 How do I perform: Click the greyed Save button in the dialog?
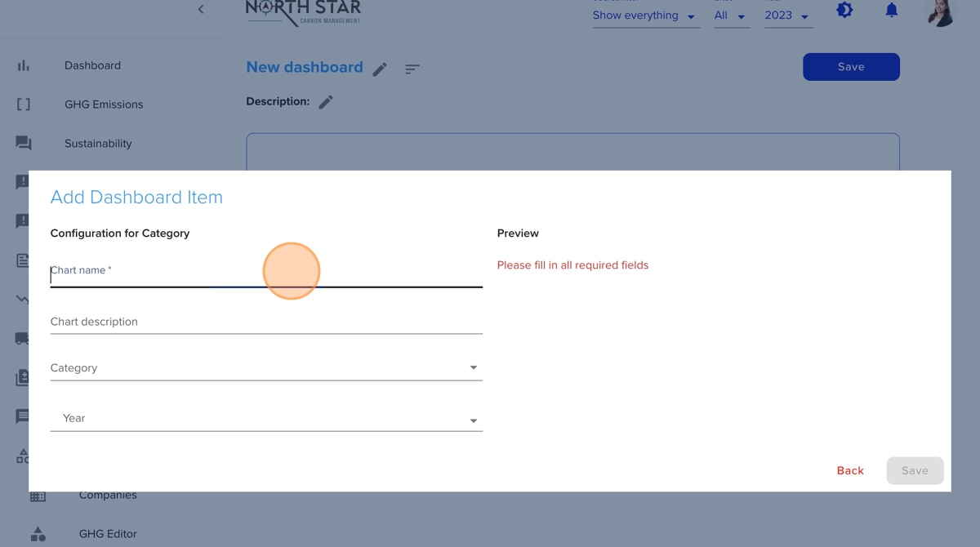pos(915,471)
